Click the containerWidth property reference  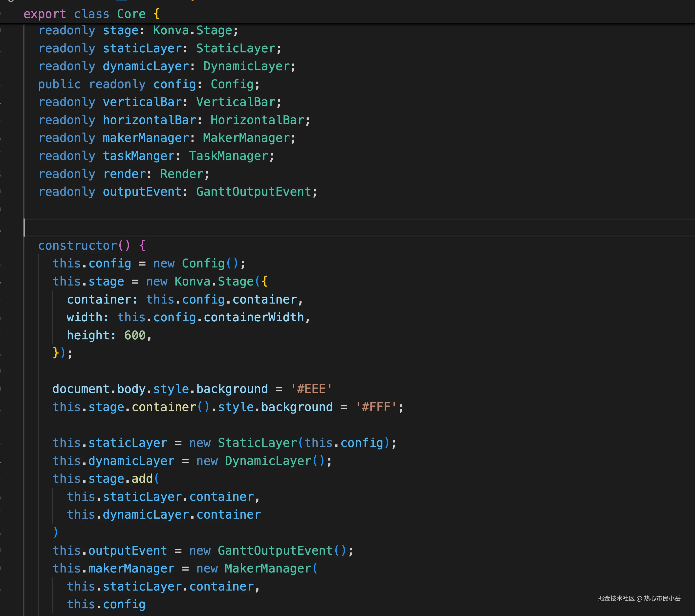point(254,317)
